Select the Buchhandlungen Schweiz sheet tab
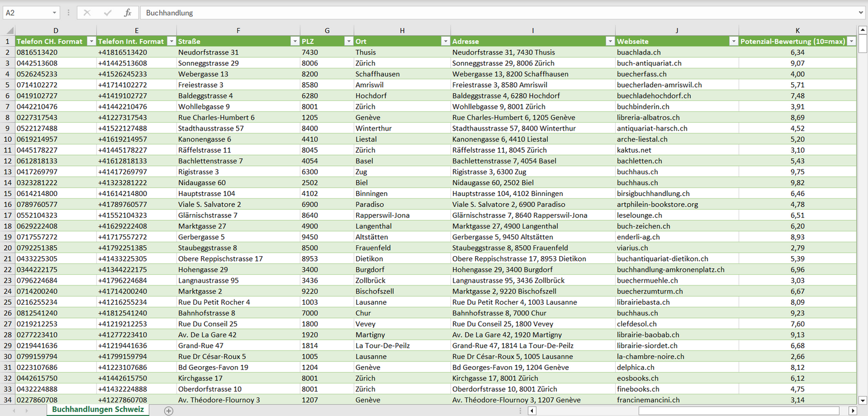 pos(98,409)
